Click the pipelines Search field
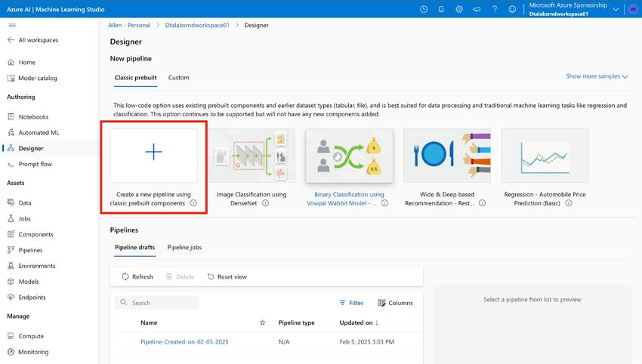Screen dimensions: 642x364 tap(157, 303)
